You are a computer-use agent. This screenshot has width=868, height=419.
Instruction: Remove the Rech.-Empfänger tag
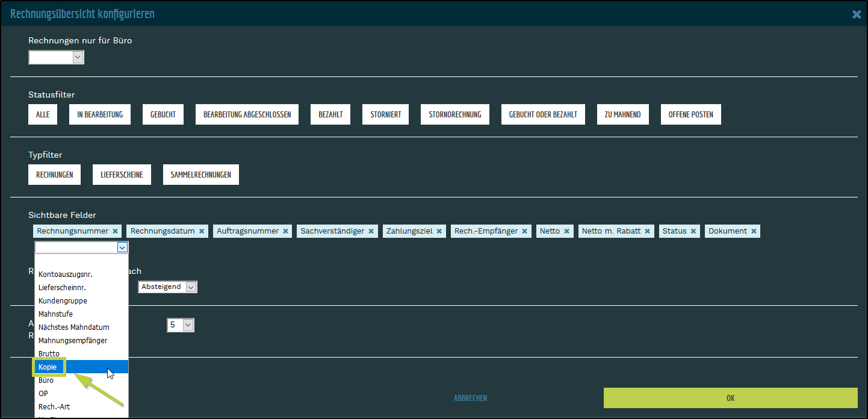coord(525,231)
